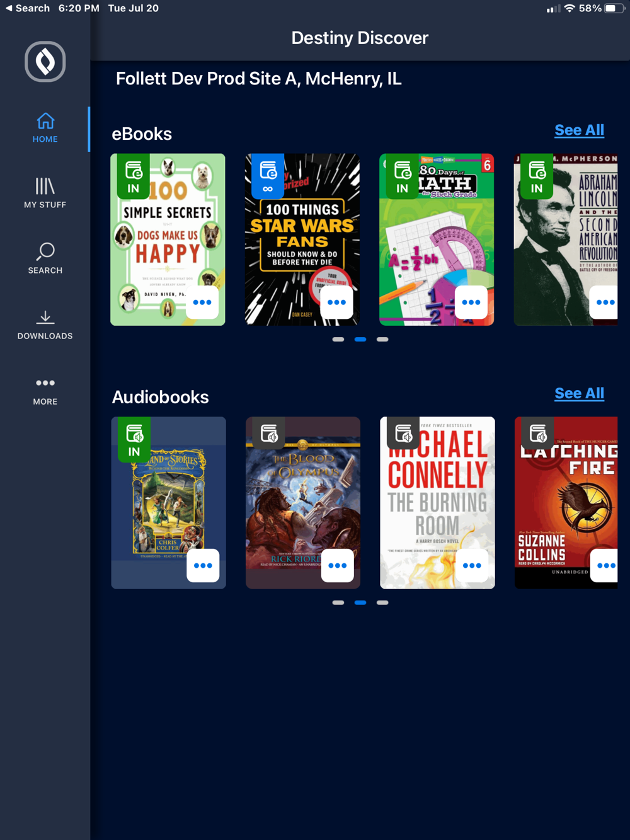Tap the audiobook badge on The Burning Room
This screenshot has height=840, width=630.
pyautogui.click(x=403, y=432)
